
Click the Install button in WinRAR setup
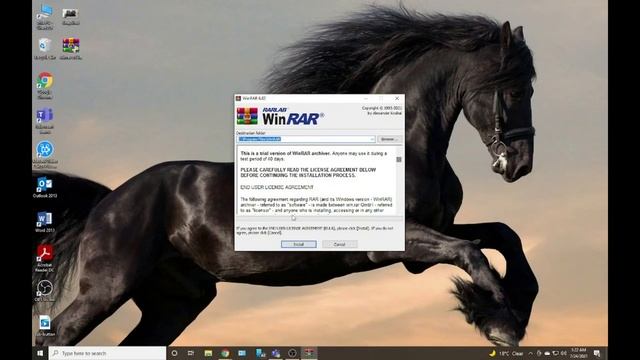[298, 244]
